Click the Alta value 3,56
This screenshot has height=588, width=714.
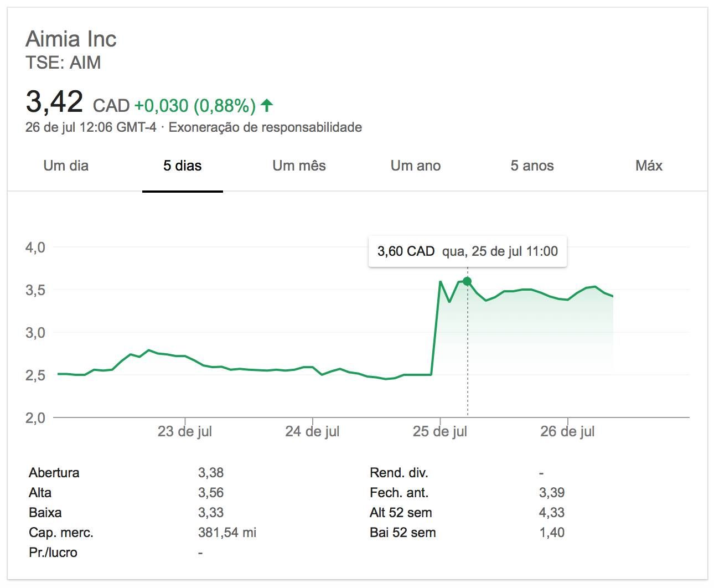(x=211, y=493)
